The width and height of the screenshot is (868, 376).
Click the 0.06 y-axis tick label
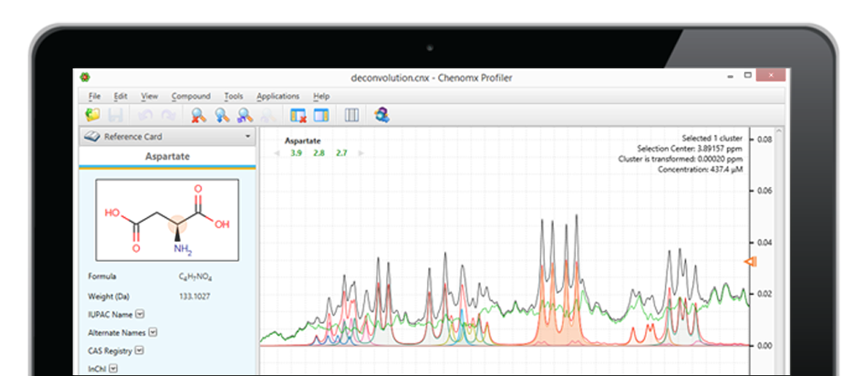click(x=765, y=191)
